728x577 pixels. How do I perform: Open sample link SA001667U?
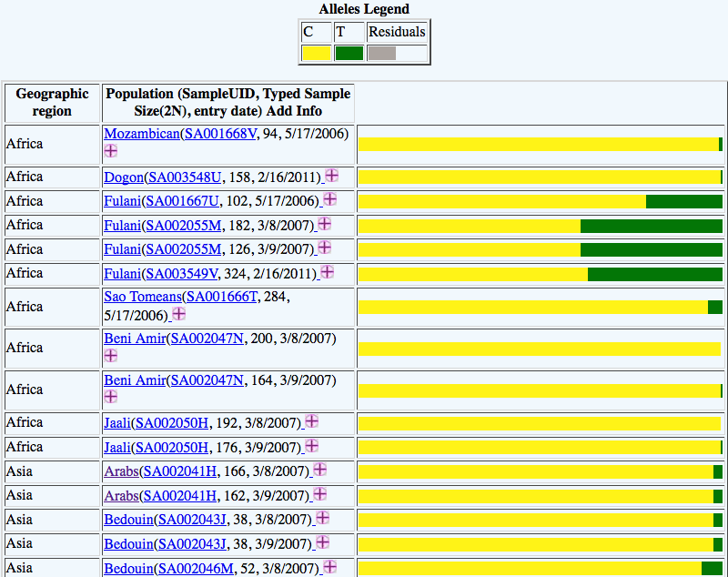182,201
